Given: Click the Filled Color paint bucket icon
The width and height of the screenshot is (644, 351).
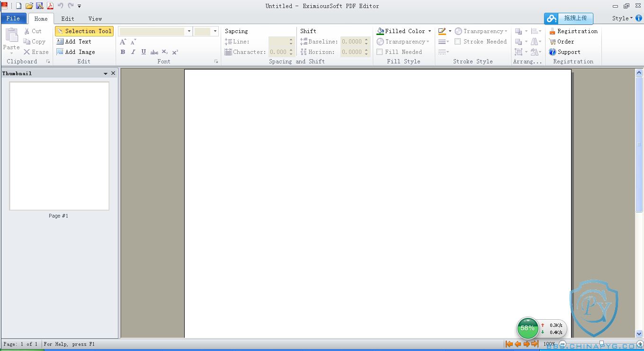Looking at the screenshot, I should (380, 31).
